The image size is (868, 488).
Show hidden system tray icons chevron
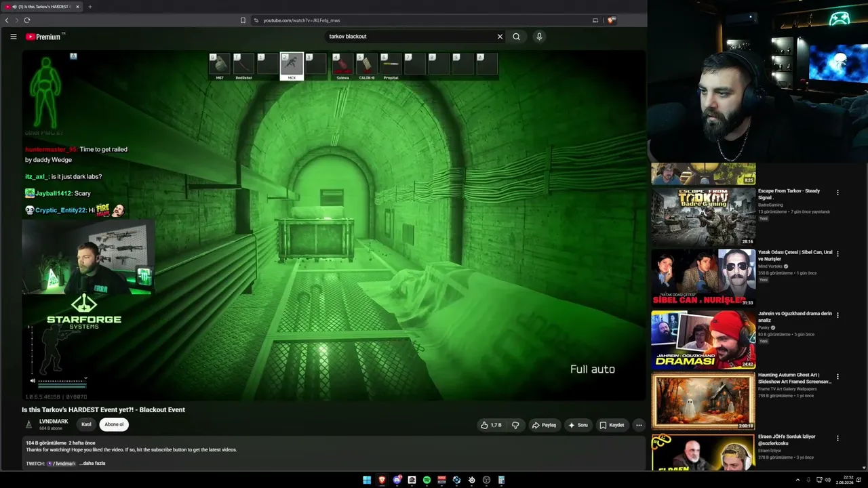pyautogui.click(x=797, y=480)
